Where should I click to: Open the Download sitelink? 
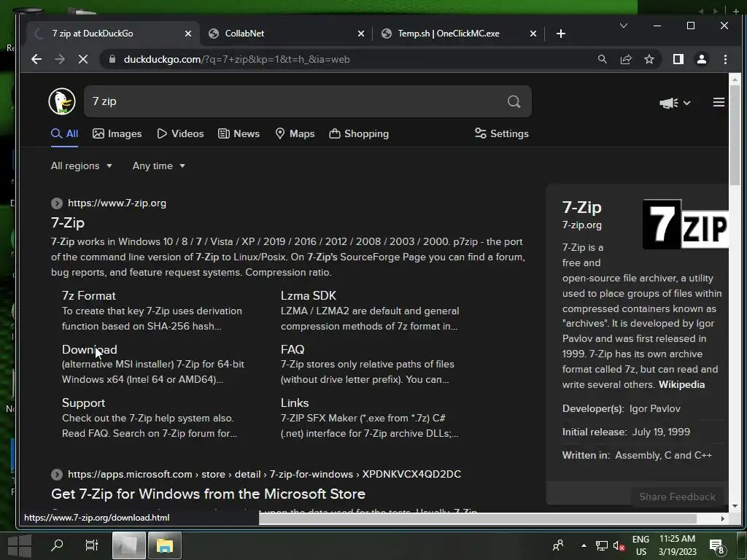(x=90, y=349)
